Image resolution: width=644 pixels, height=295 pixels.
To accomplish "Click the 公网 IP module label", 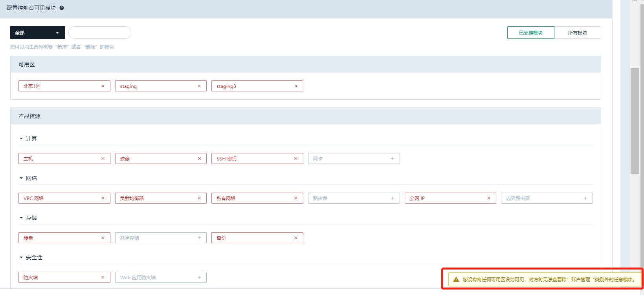I will pyautogui.click(x=417, y=198).
